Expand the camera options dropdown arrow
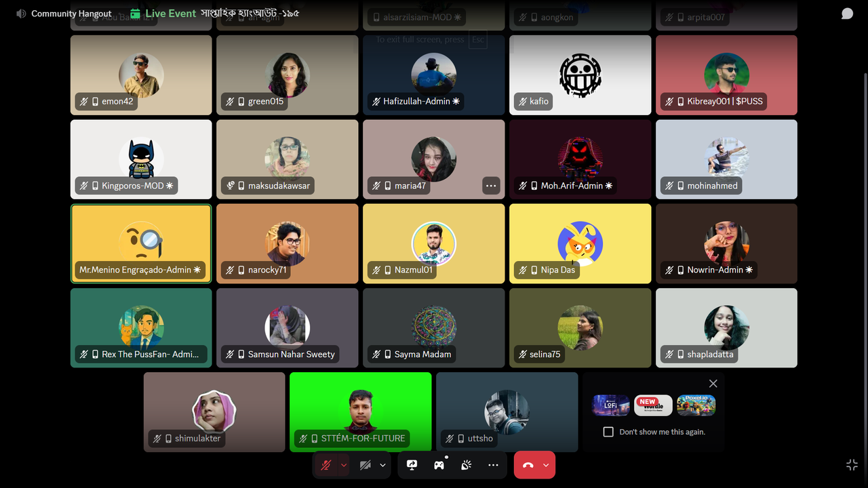 382,465
